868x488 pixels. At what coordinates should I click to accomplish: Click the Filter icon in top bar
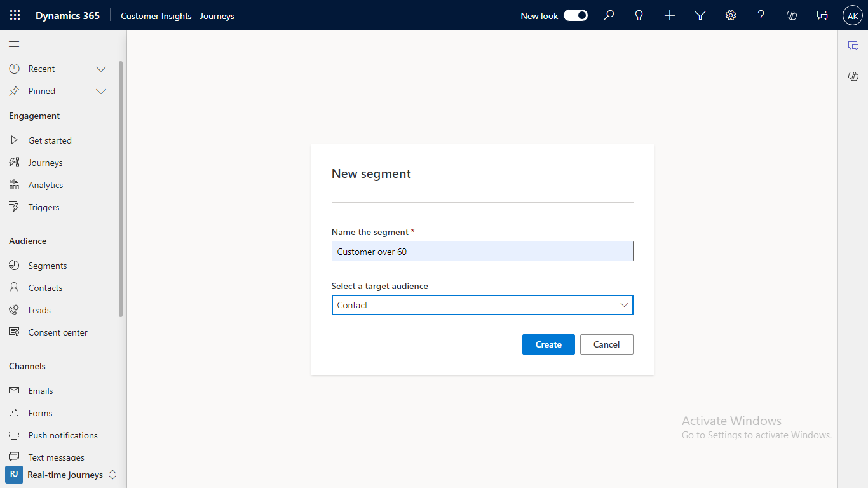(700, 15)
